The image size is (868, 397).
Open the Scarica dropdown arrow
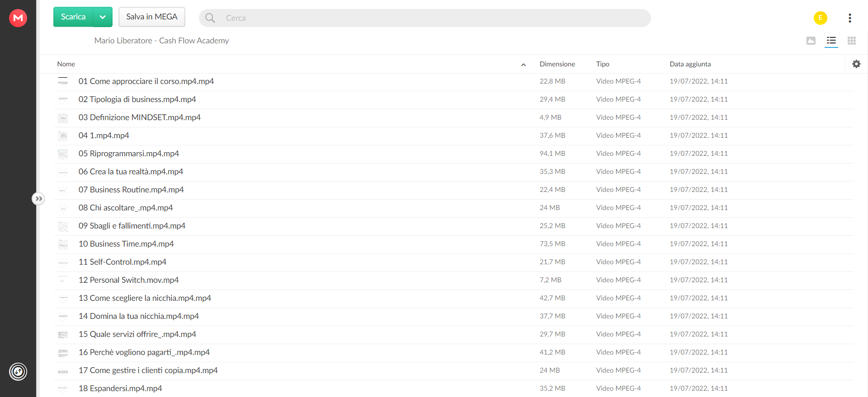103,17
